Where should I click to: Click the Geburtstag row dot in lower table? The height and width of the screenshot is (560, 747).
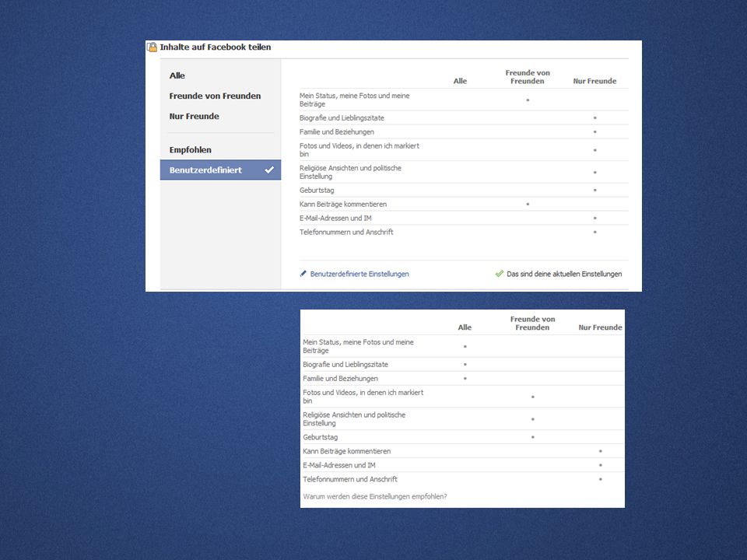click(x=532, y=437)
